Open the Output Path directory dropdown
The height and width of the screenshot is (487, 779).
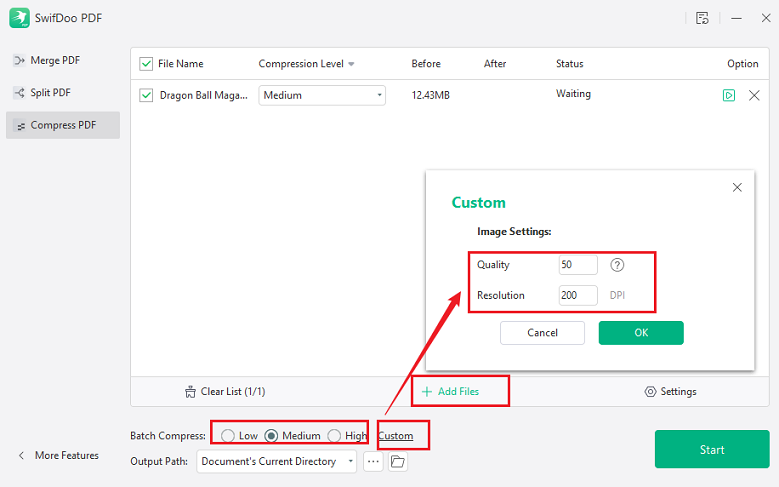277,462
